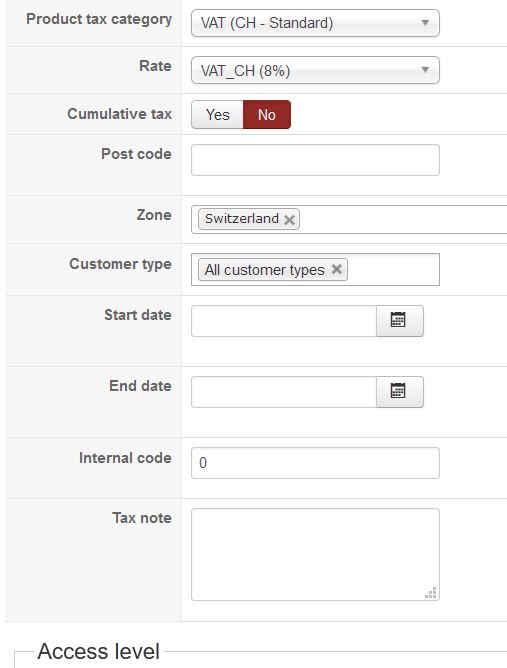Image resolution: width=507 pixels, height=668 pixels.
Task: Click the Tax note resize grip
Action: point(431,593)
